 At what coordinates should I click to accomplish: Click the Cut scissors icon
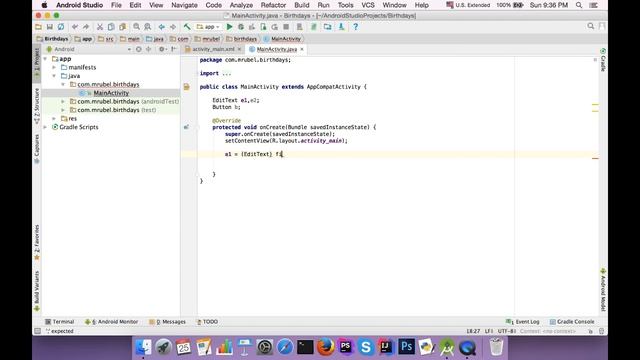pyautogui.click(x=100, y=27)
